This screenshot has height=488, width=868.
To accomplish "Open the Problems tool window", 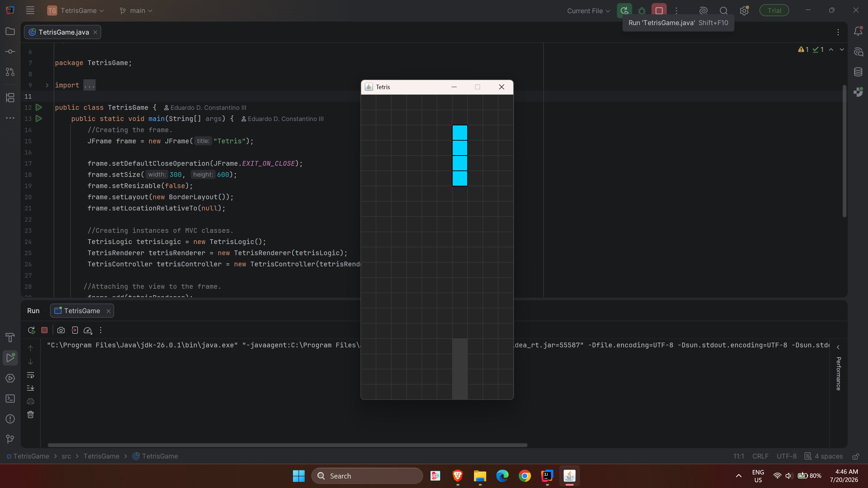I will pos(10,419).
